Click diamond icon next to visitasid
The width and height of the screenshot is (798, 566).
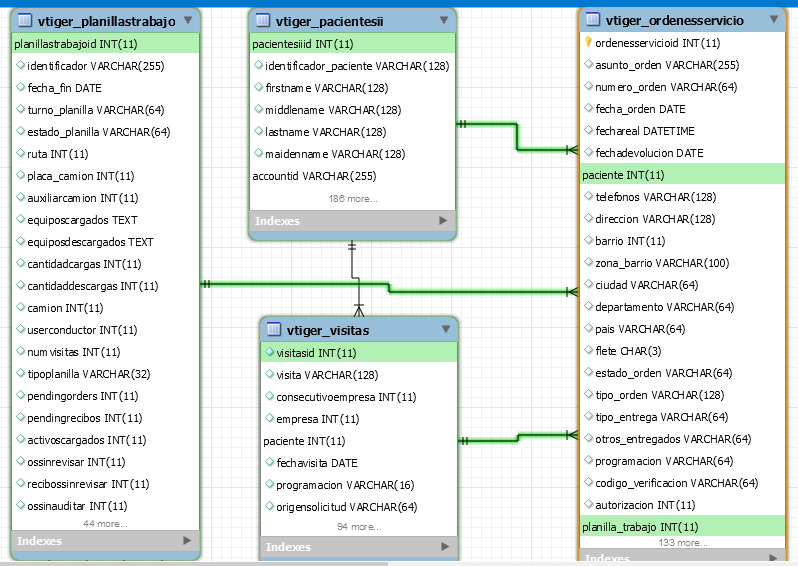[x=270, y=352]
